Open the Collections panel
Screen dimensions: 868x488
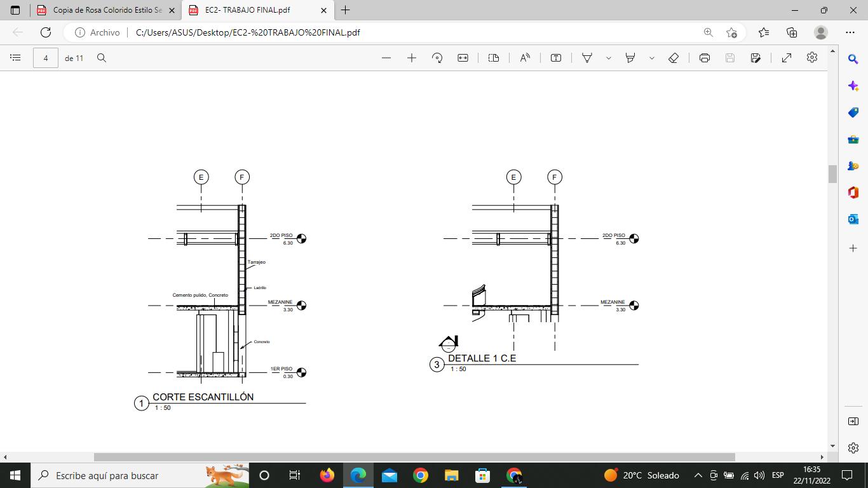pos(792,32)
